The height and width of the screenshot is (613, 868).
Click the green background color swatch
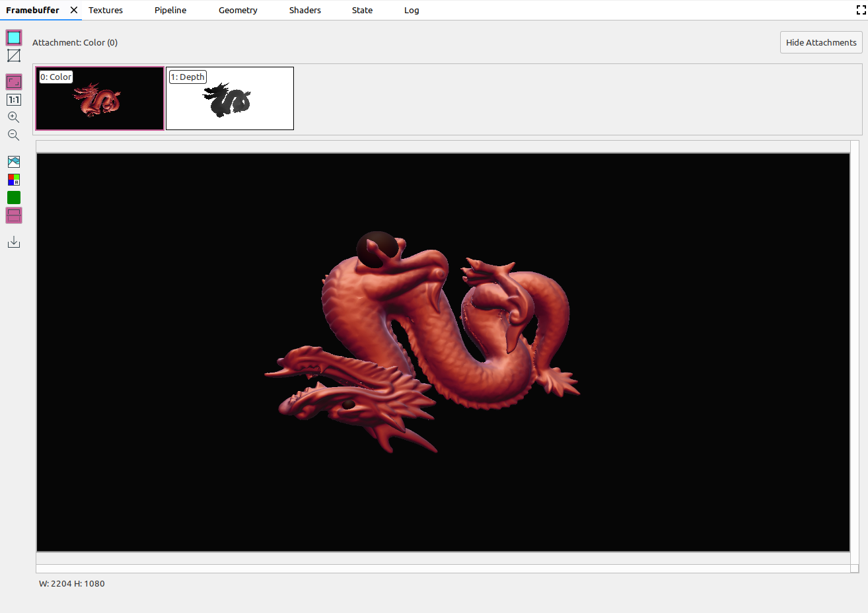(14, 198)
